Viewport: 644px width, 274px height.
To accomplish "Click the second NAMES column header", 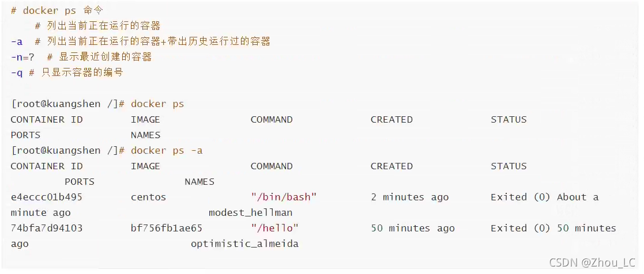I will click(199, 182).
